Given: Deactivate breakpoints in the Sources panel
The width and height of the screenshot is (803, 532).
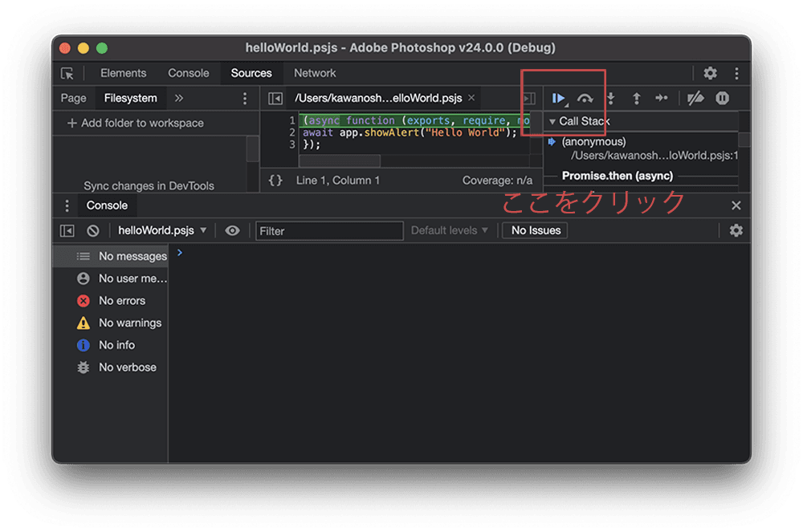Looking at the screenshot, I should [x=695, y=98].
